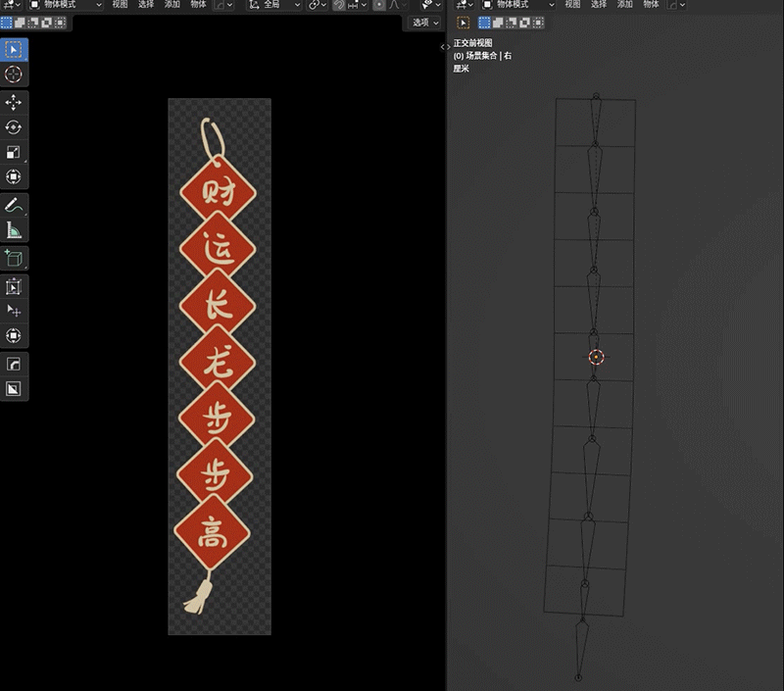Set selection mode to Extend in left viewport
Screen dimensions: 784x691
[20, 23]
